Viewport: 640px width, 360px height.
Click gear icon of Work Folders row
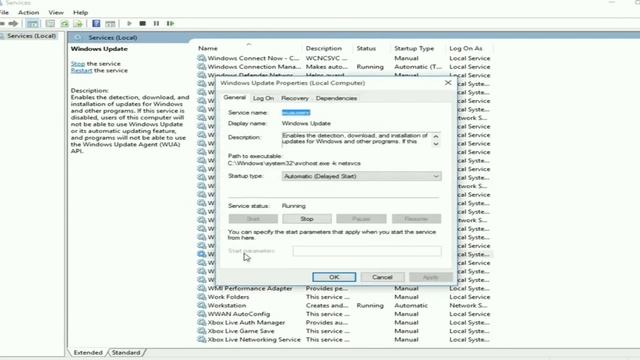tap(202, 297)
